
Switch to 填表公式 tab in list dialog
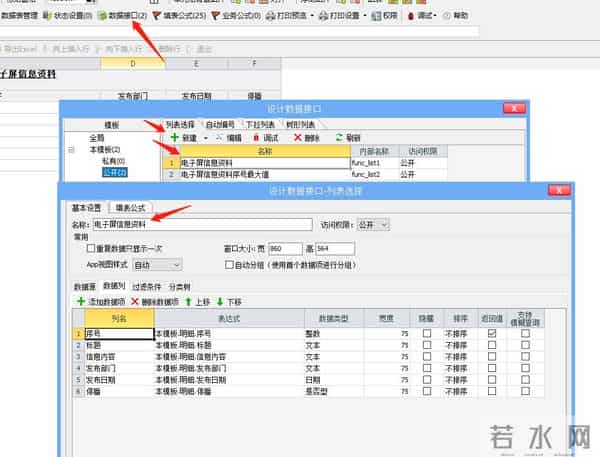tap(130, 208)
